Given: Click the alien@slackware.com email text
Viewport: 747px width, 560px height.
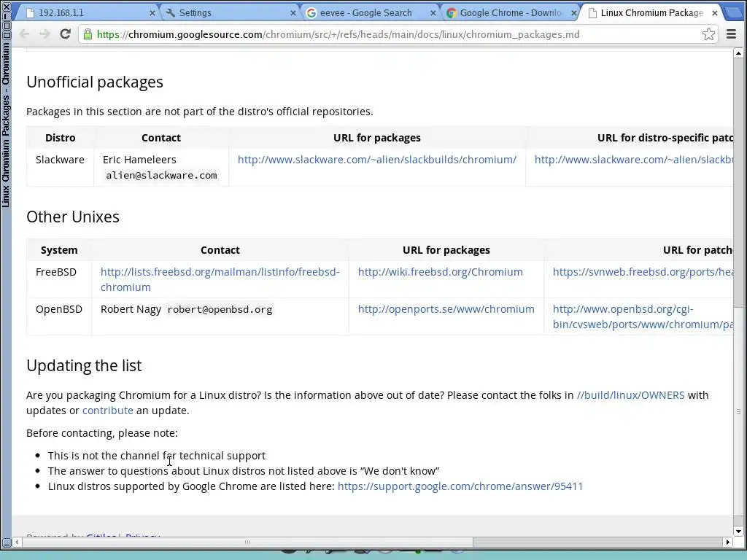Looking at the screenshot, I should pyautogui.click(x=161, y=175).
